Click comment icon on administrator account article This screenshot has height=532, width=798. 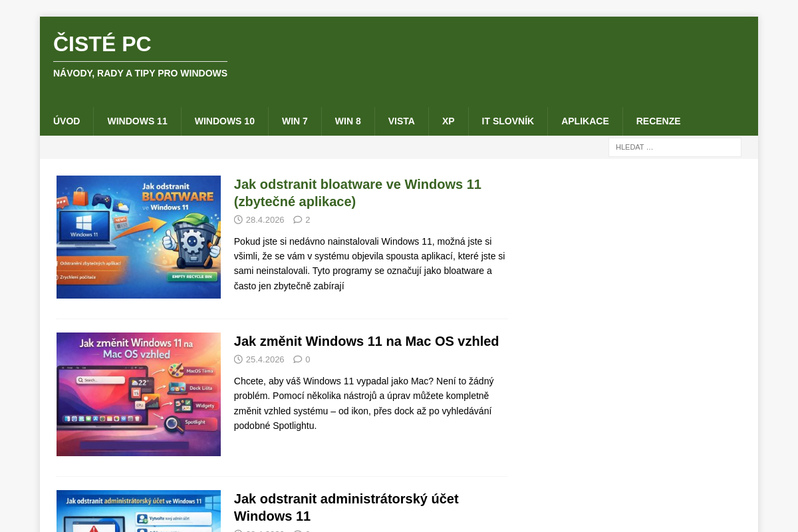click(297, 531)
